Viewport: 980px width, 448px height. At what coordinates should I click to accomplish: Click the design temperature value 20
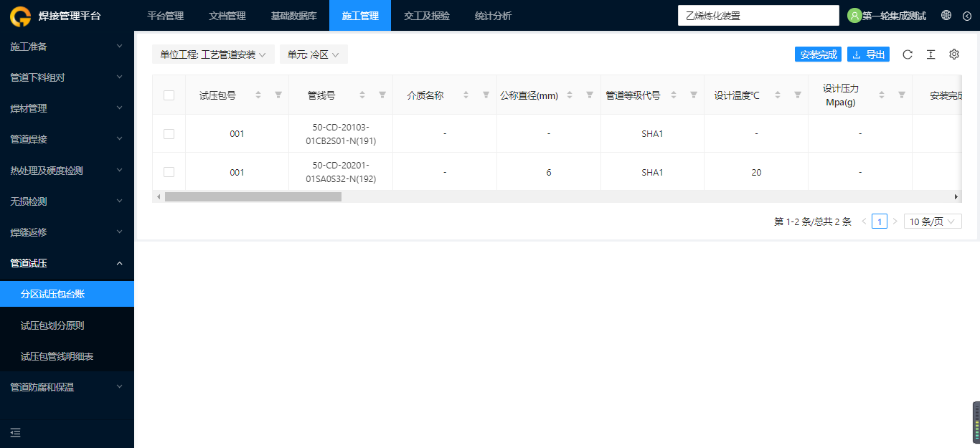[x=756, y=173]
